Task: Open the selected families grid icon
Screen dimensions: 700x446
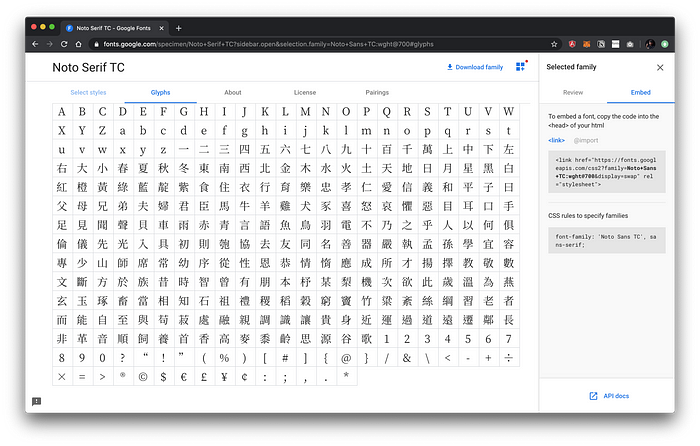Action: coord(521,67)
